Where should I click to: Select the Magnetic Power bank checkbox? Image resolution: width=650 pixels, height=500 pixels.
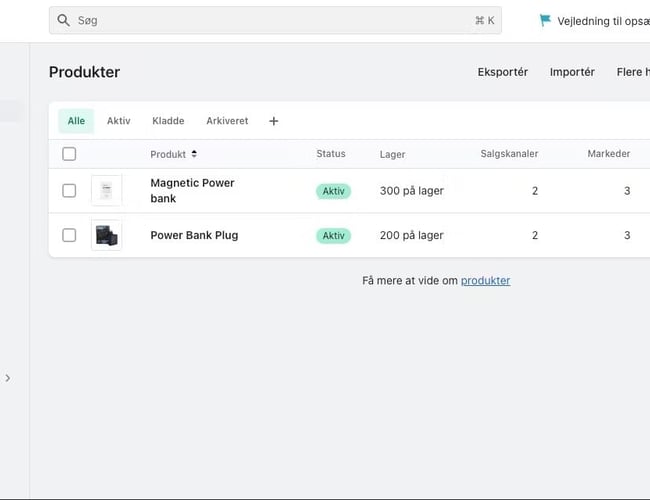click(x=69, y=191)
